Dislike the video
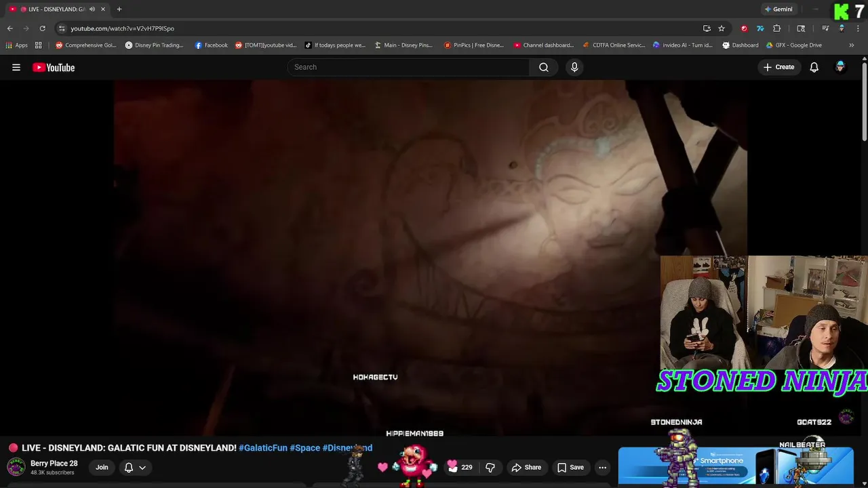The width and height of the screenshot is (868, 488). (490, 467)
